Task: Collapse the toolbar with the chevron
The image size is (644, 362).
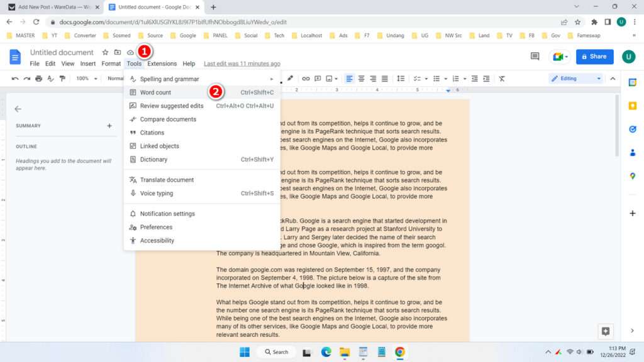Action: 613,79
